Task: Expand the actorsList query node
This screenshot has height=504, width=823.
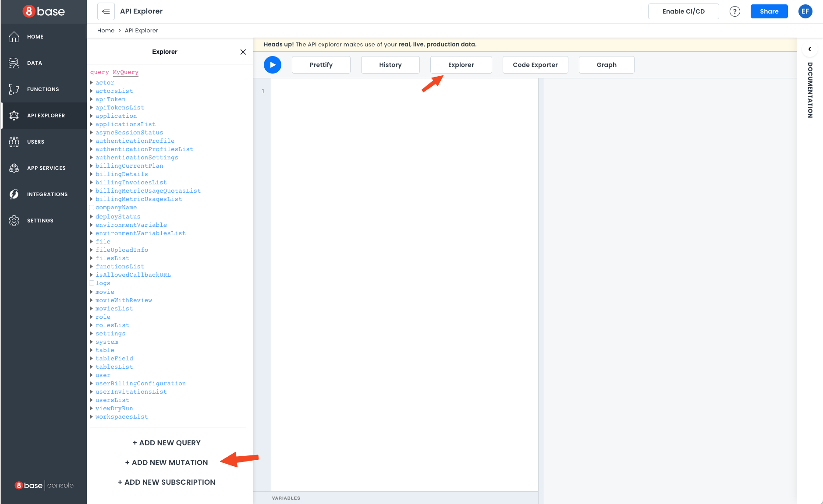Action: click(92, 91)
